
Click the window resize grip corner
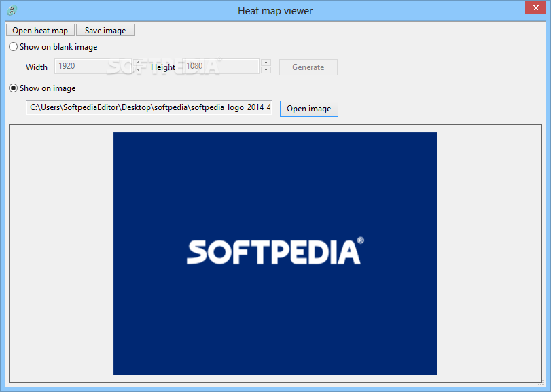click(x=541, y=383)
